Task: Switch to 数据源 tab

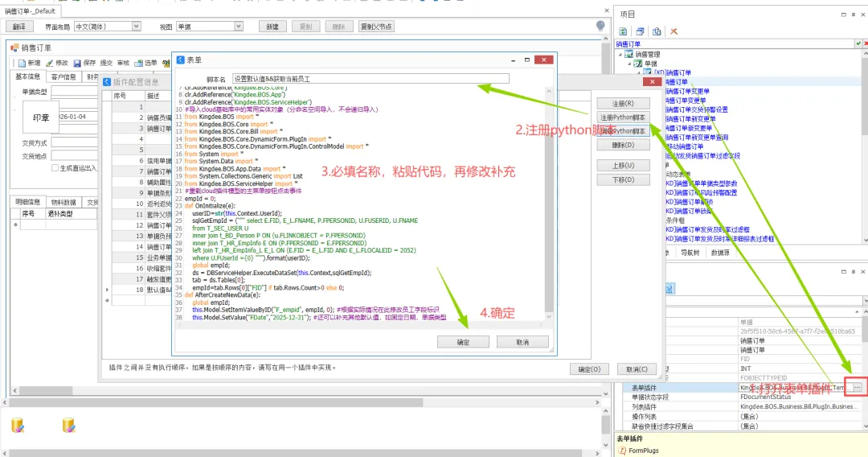Action: click(720, 253)
